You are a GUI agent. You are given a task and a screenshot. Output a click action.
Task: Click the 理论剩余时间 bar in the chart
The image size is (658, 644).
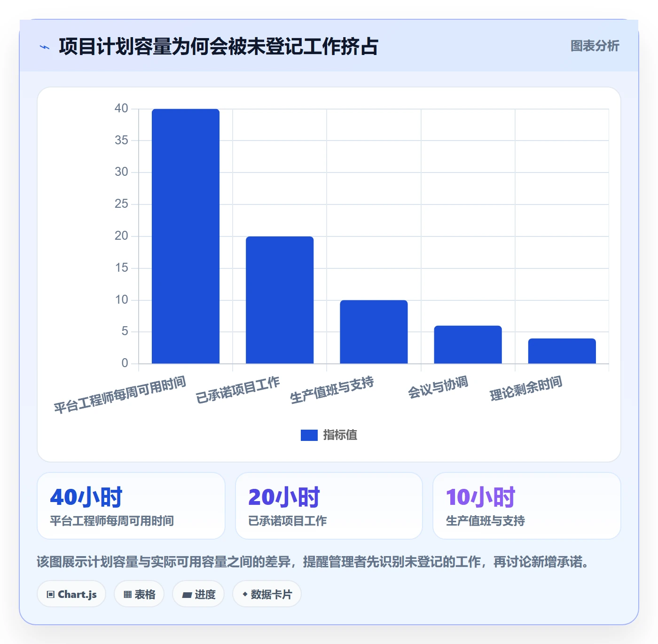(562, 351)
